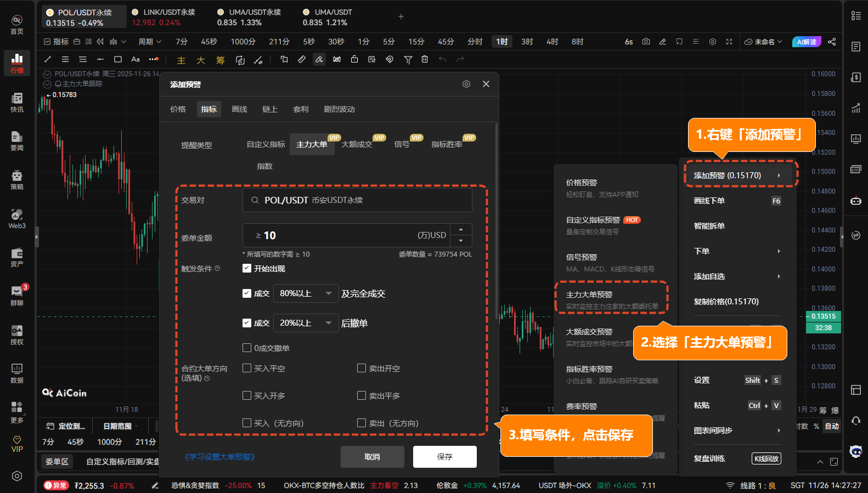The height and width of the screenshot is (493, 868).
Task: Close the 添加预警 dialog
Action: [x=486, y=84]
